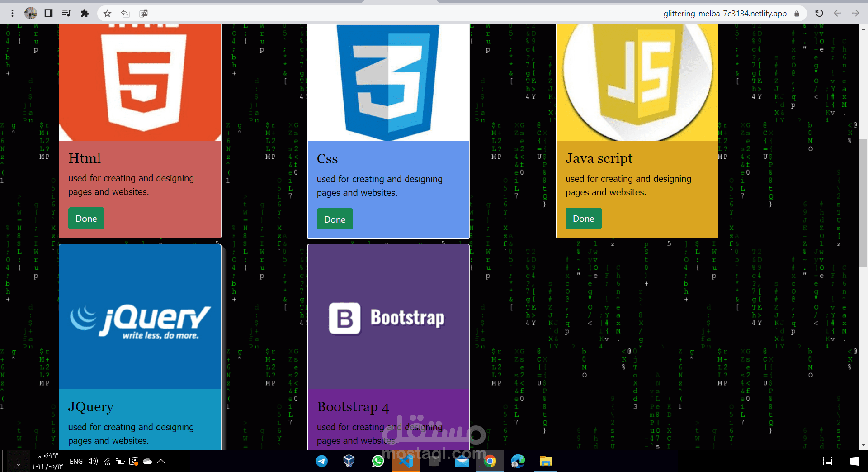Viewport: 868px width, 472px height.
Task: Click the description text in the JQuery card
Action: [x=131, y=434]
